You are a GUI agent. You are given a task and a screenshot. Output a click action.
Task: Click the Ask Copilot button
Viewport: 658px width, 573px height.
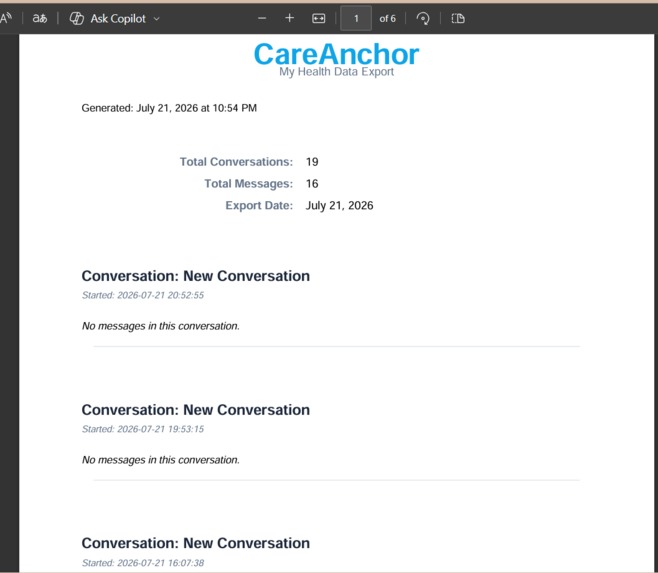(x=108, y=18)
